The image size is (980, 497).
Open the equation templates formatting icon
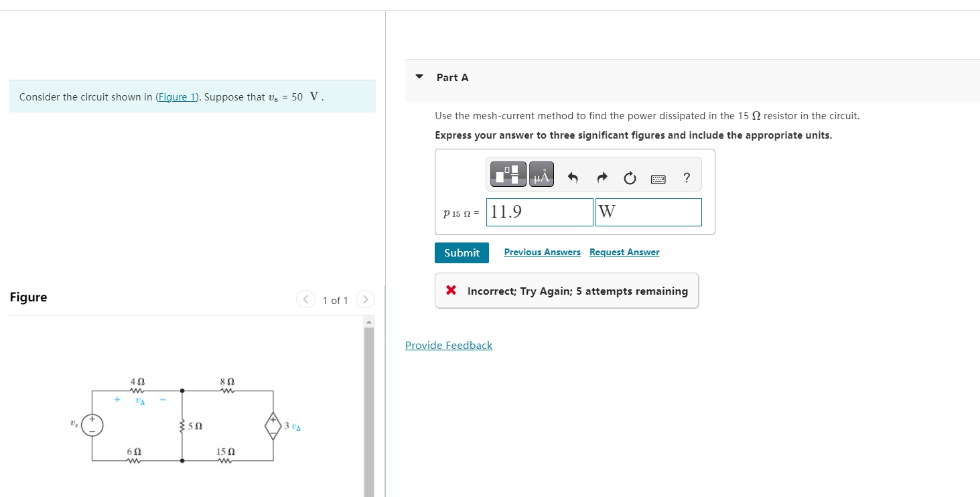click(x=507, y=174)
